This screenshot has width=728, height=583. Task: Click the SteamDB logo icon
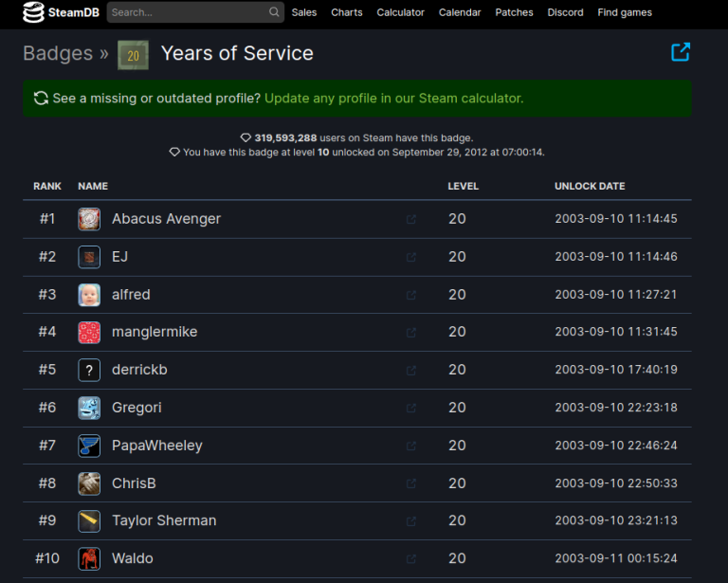click(x=33, y=12)
